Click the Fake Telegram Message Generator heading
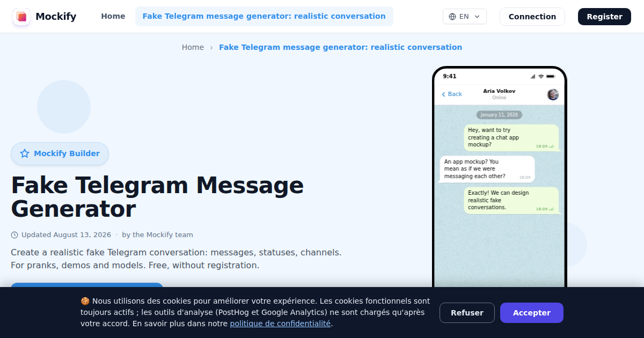This screenshot has height=338, width=644. (x=157, y=197)
